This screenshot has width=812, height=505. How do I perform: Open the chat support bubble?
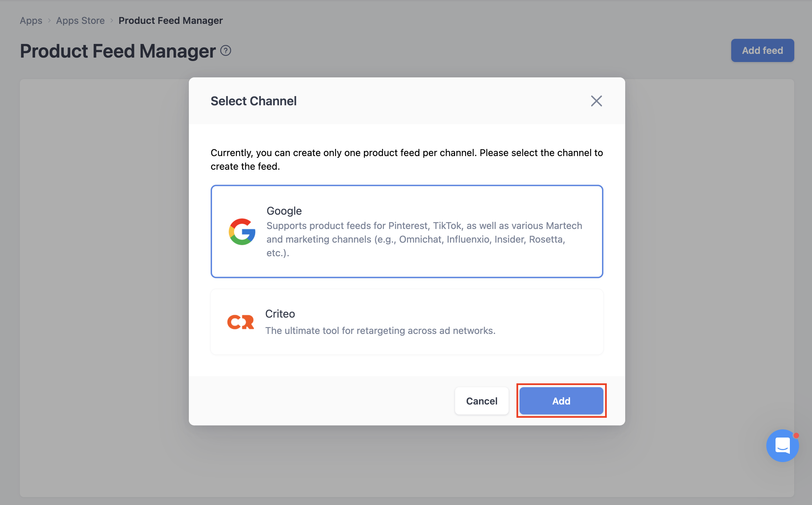tap(782, 446)
